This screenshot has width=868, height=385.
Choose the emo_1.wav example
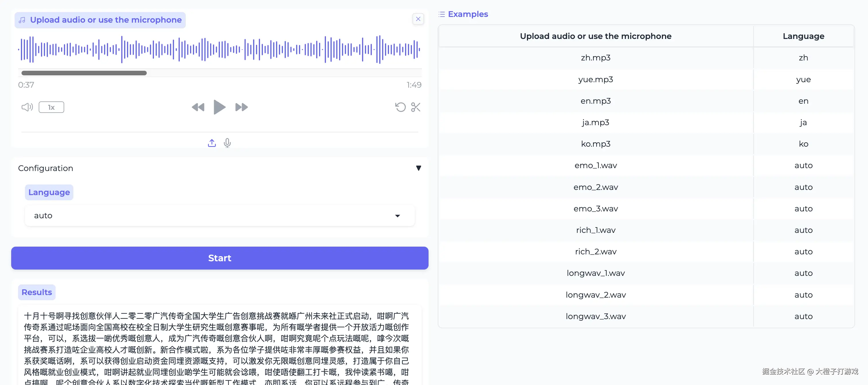click(x=595, y=165)
